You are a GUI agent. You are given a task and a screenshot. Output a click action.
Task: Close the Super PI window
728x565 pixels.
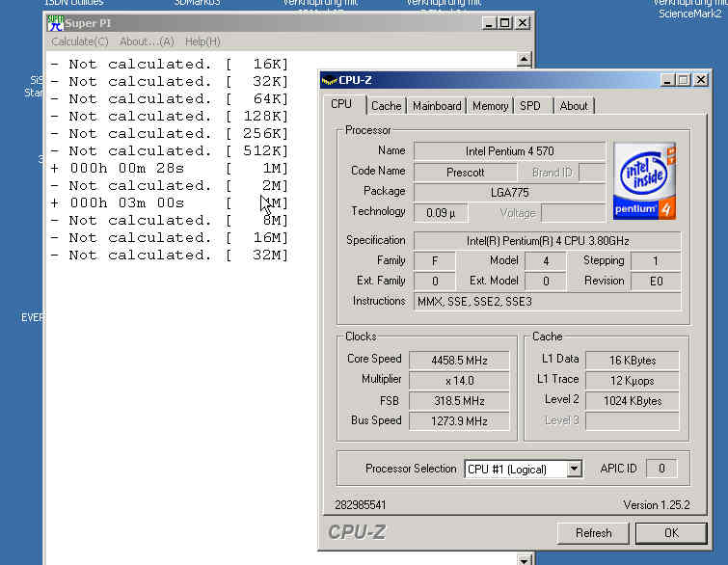click(x=523, y=23)
